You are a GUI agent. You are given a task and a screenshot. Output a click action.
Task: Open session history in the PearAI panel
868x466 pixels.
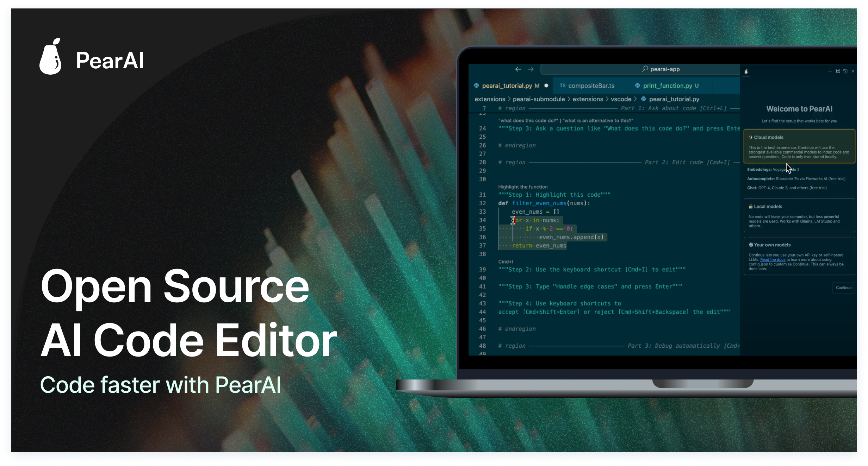click(x=845, y=71)
